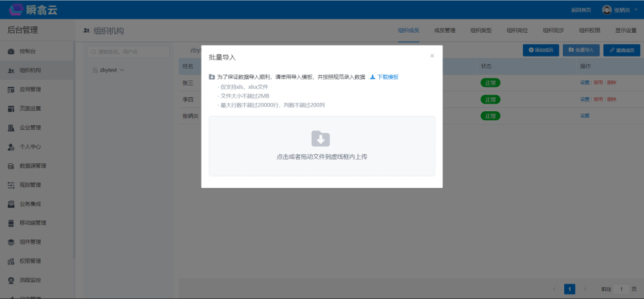The height and width of the screenshot is (299, 644).
Task: Open 控制台 dashboard icon in sidebar
Action: 11,51
